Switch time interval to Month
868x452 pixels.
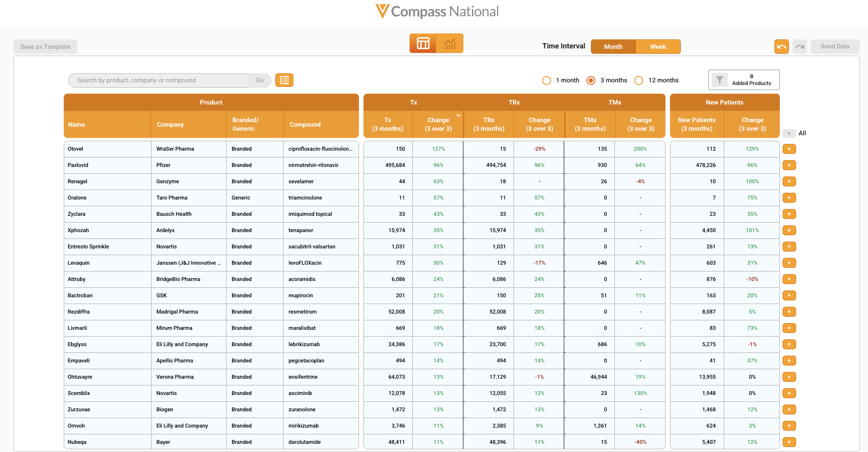pos(613,47)
